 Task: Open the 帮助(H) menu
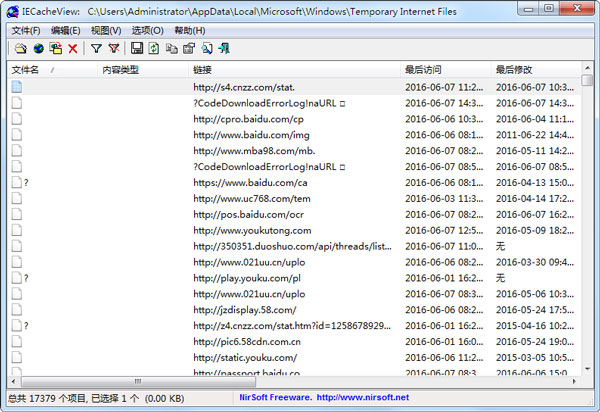[x=189, y=31]
